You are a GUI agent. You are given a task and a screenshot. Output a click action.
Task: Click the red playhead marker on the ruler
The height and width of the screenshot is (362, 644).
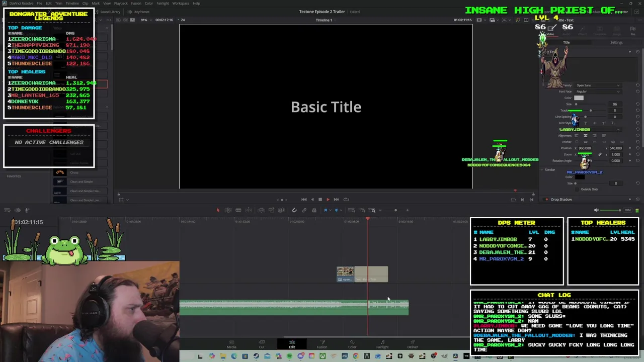[x=368, y=219]
